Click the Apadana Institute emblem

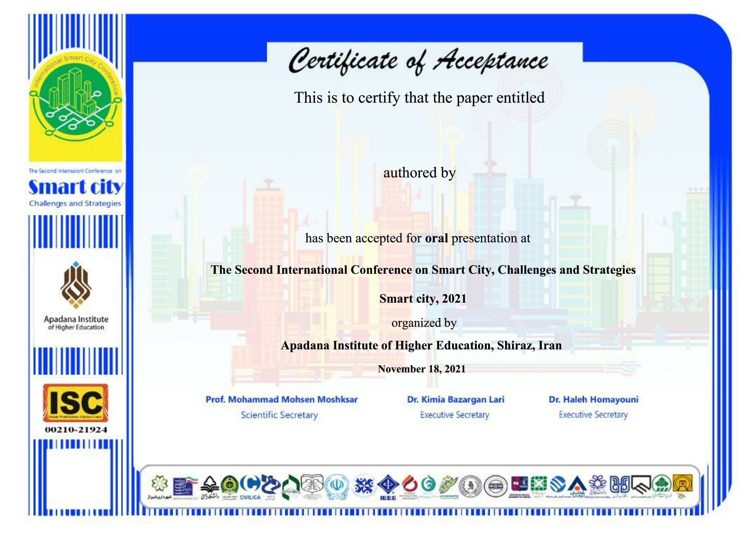76,286
